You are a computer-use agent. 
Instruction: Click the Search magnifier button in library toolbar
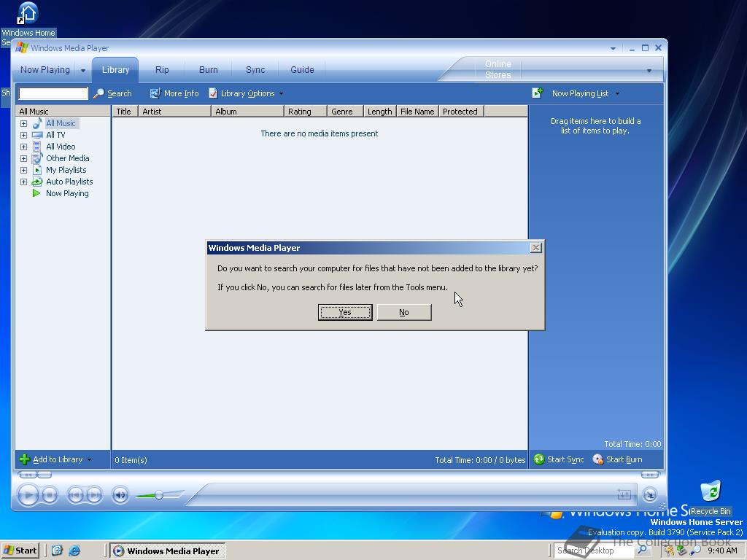click(112, 93)
